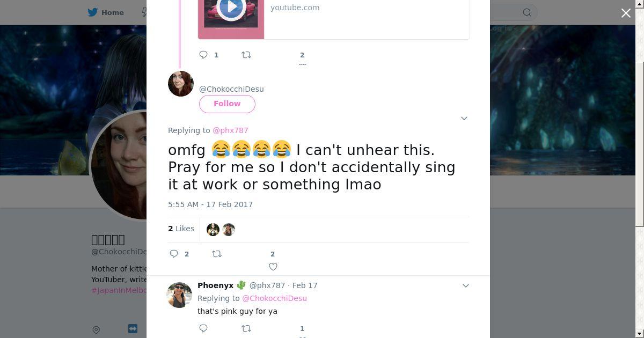The image size is (644, 338).
Task: Go to Home tab
Action: [x=106, y=12]
